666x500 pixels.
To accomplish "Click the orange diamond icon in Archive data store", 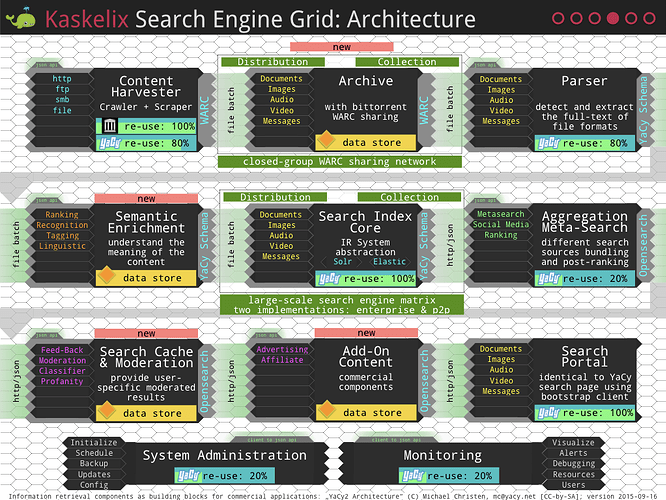I will pos(326,139).
